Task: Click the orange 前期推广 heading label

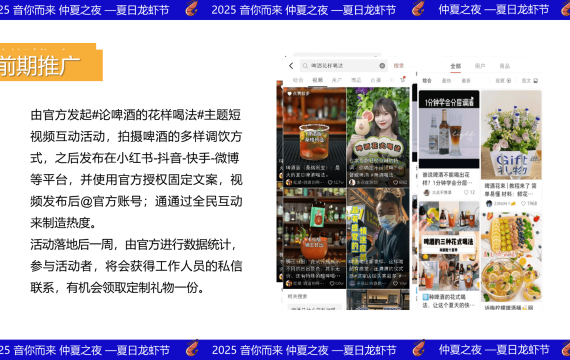Action: point(51,63)
